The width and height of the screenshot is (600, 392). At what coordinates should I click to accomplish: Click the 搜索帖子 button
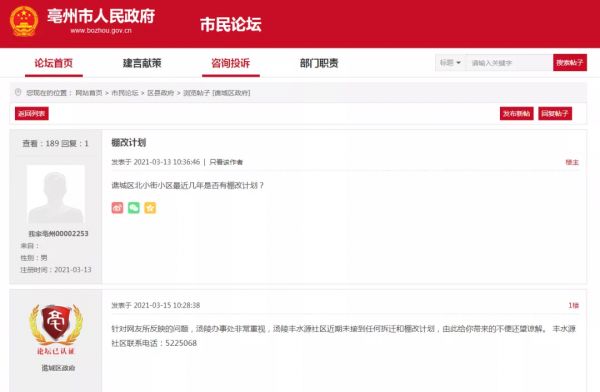(570, 62)
